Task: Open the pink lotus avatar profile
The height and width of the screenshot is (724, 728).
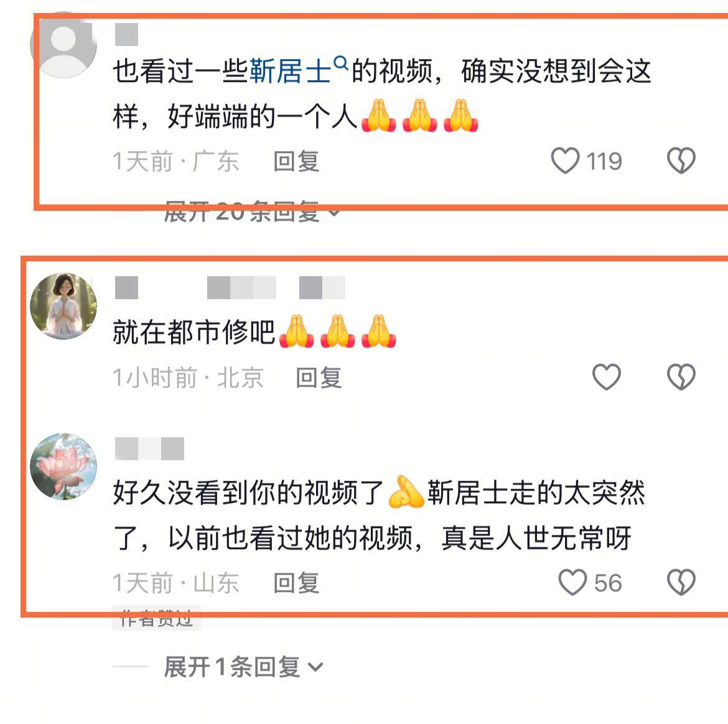Action: [x=63, y=466]
